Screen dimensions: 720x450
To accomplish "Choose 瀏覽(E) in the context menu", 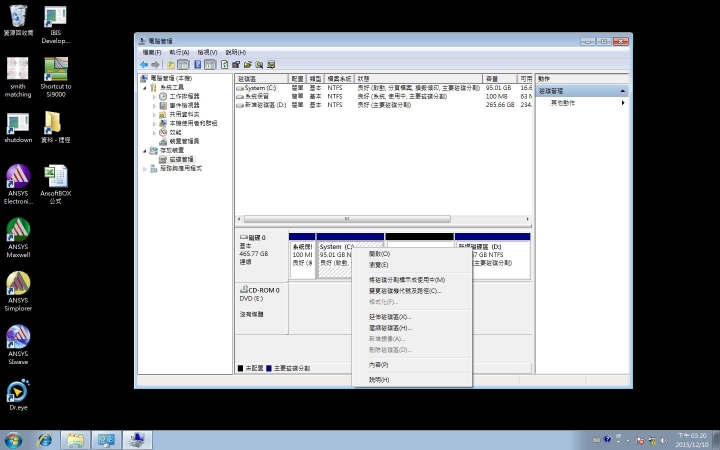I will pos(412,265).
